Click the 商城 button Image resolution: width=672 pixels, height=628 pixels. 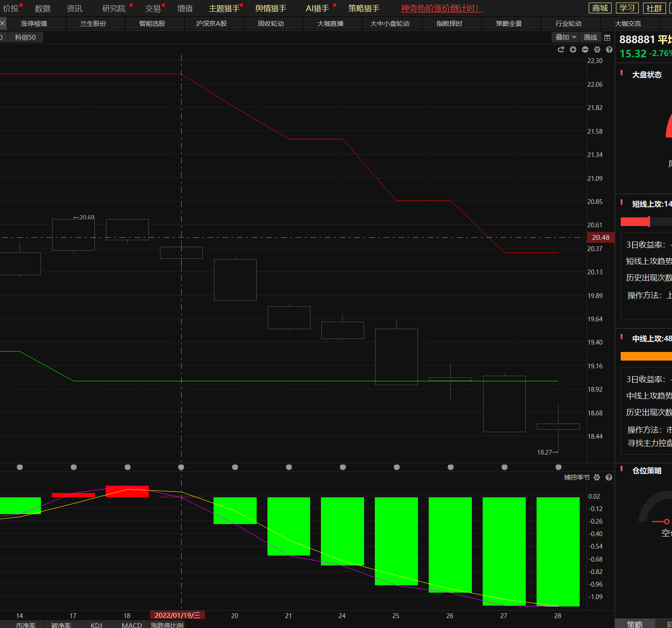[600, 8]
